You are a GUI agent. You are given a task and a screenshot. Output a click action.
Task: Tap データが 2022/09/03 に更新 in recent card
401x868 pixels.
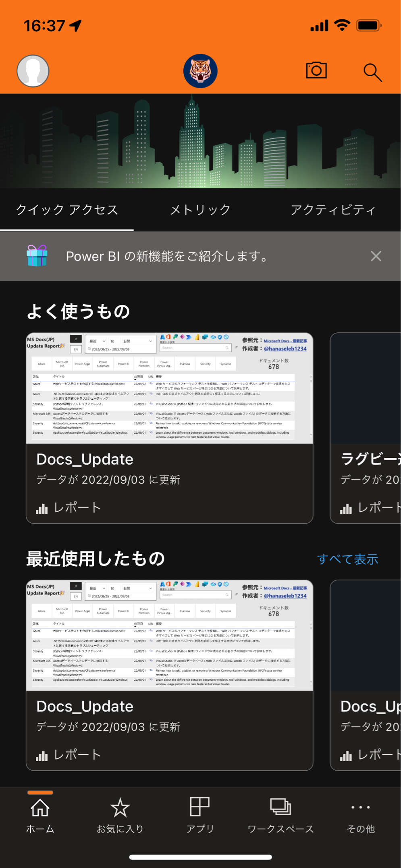coord(108,727)
